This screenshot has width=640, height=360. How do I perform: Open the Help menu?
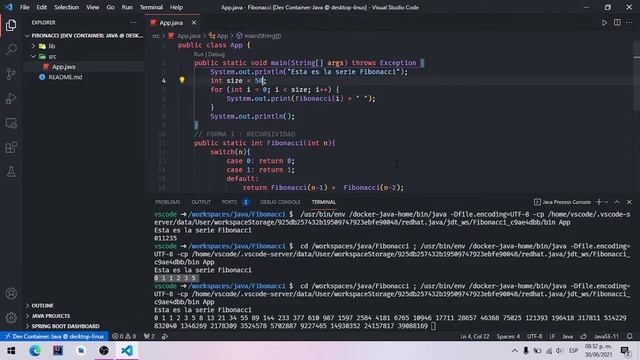coord(176,7)
